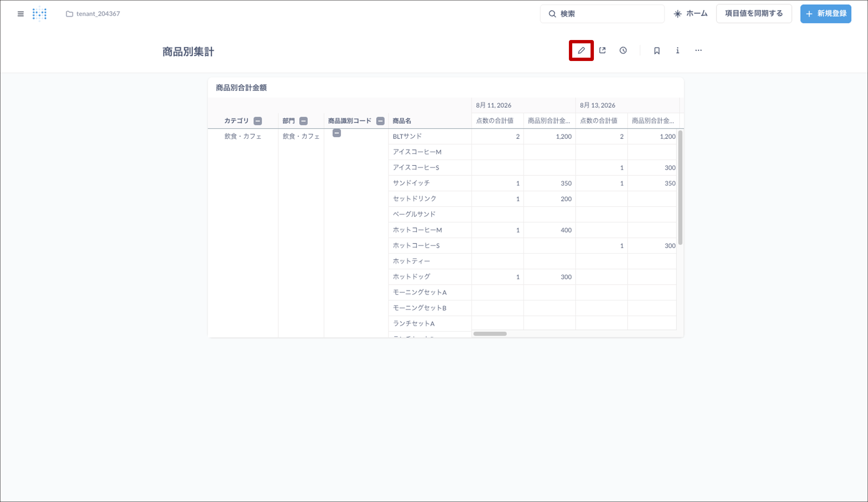Go to ホーム from the top bar

point(690,14)
